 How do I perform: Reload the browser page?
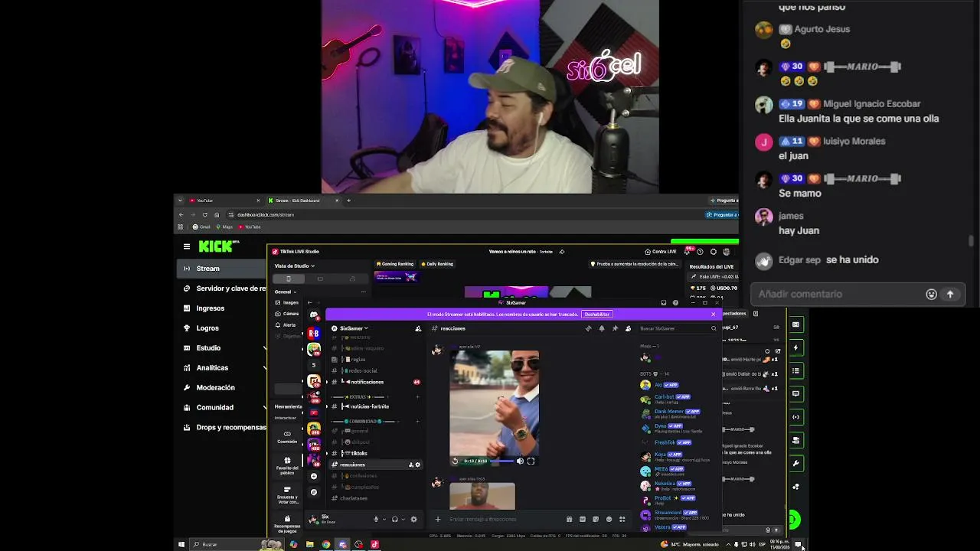(x=204, y=215)
